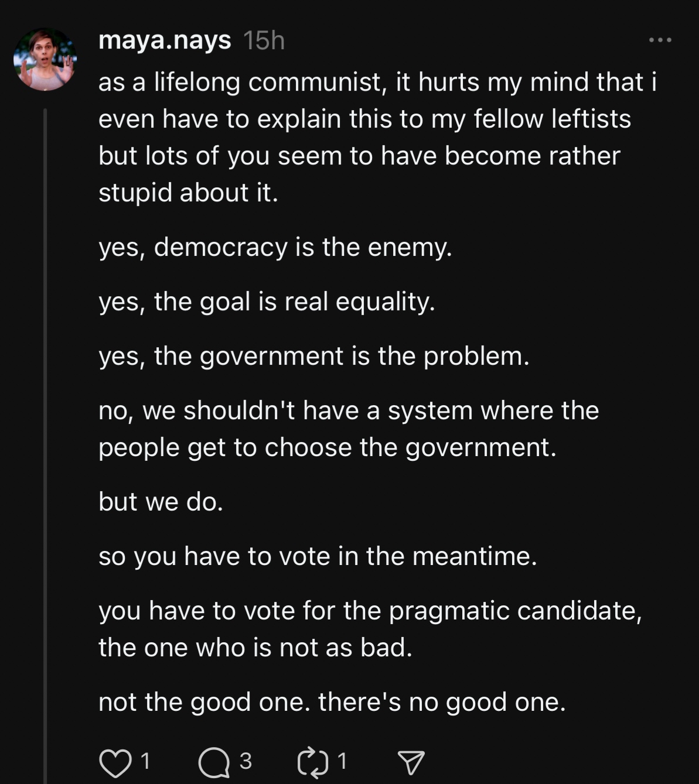This screenshot has height=784, width=699.
Task: Click the line "so you have to vote in the meantime."
Action: 318,556
